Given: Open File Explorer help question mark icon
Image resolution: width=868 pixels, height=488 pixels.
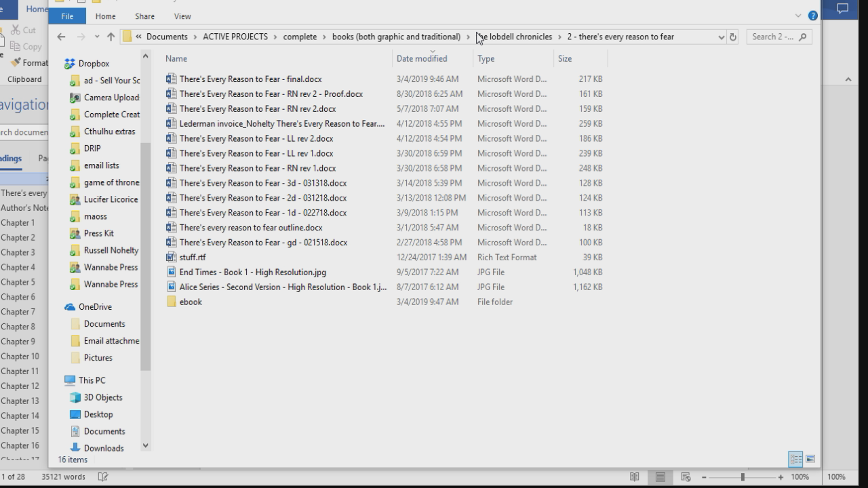Looking at the screenshot, I should click(812, 16).
